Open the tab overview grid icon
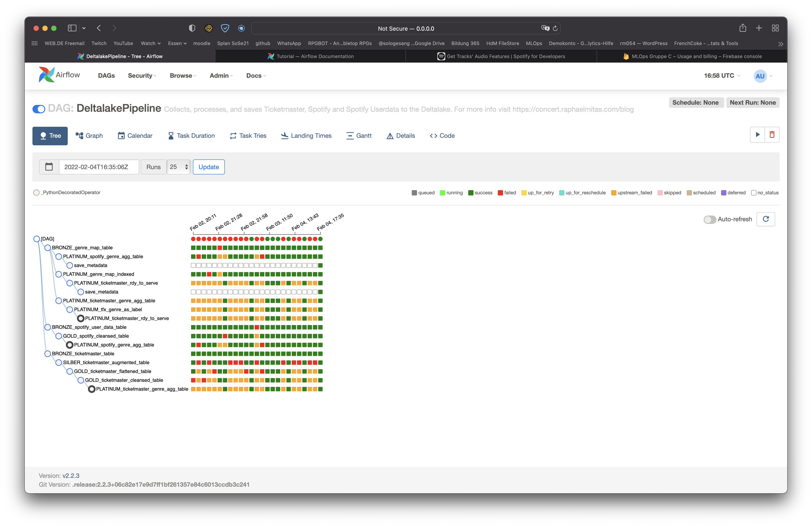812x526 pixels. 775,28
